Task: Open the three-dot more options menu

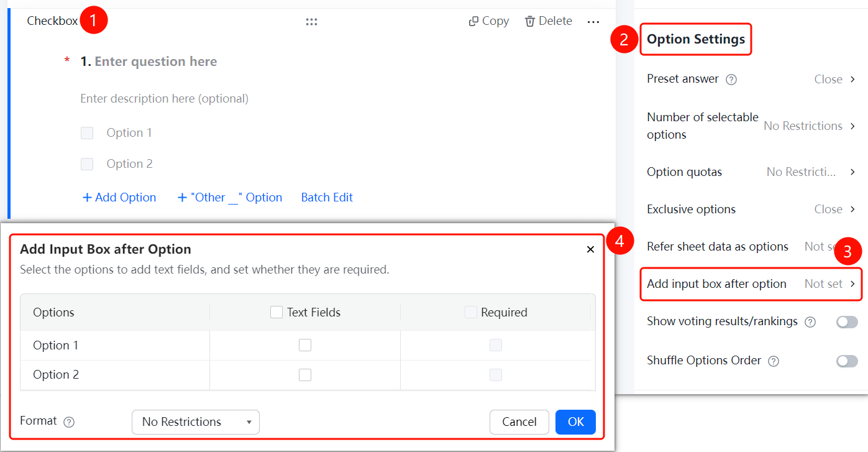Action: 593,22
